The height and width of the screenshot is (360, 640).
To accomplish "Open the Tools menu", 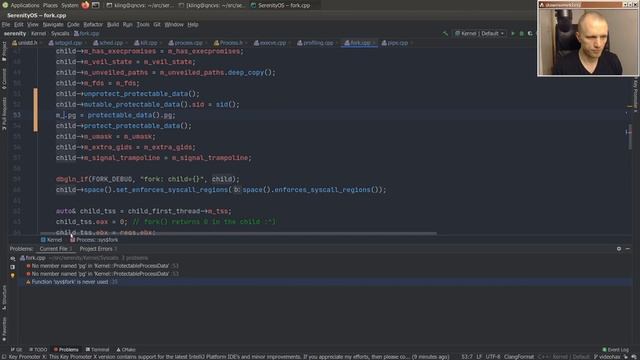I will 143,24.
